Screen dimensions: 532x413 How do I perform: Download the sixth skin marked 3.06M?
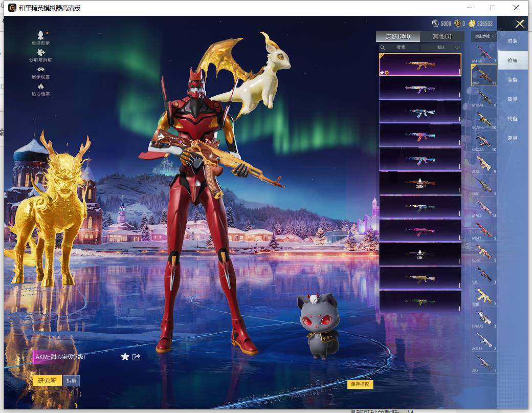click(x=420, y=183)
